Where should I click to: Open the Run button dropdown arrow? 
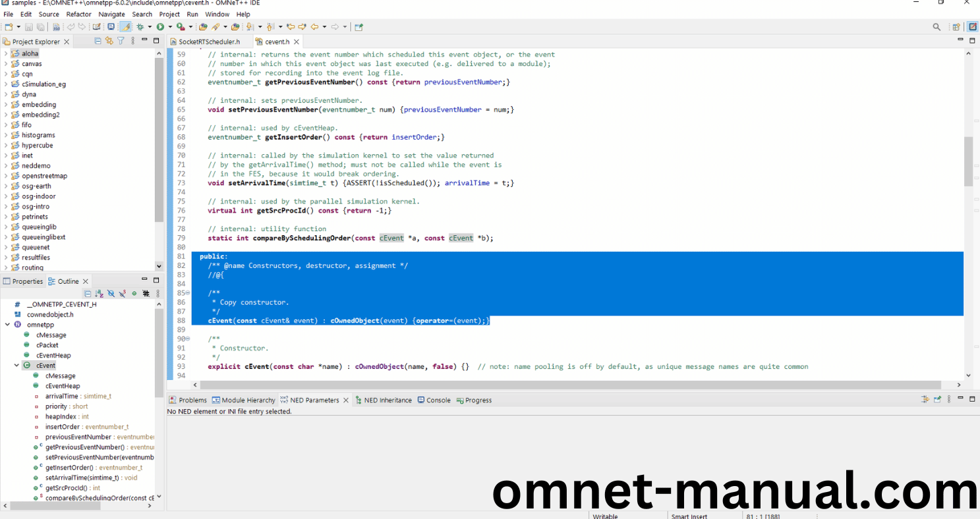[169, 27]
